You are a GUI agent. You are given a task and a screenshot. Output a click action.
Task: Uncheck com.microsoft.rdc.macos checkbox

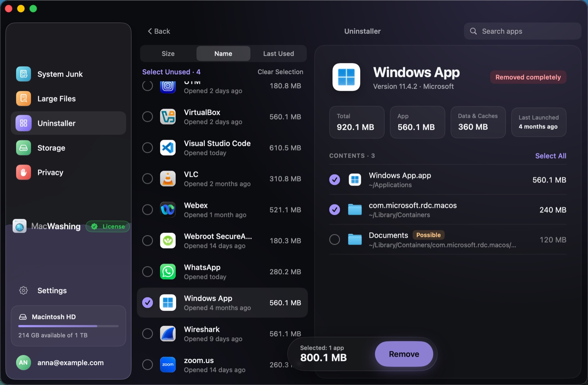[x=334, y=210]
